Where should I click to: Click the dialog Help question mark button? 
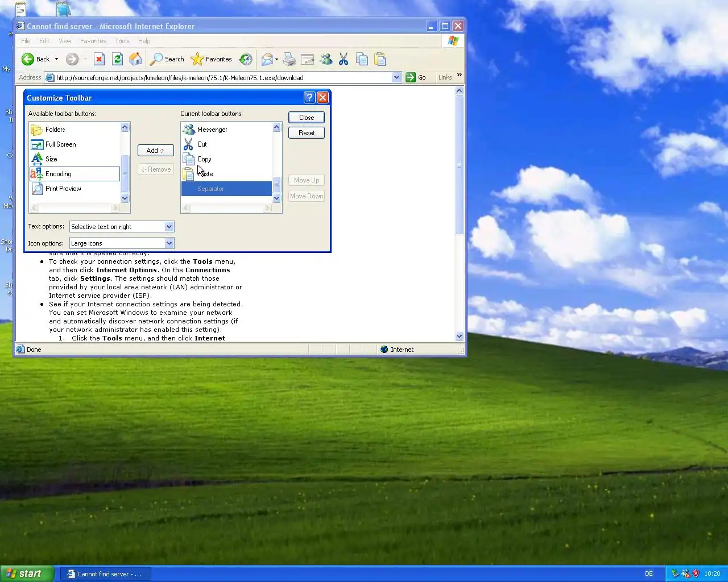309,98
